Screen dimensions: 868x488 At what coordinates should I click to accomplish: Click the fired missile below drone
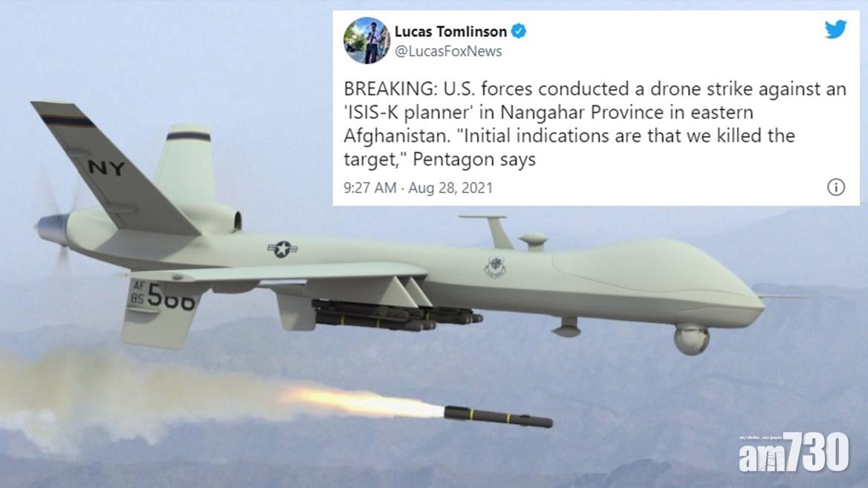[498, 416]
